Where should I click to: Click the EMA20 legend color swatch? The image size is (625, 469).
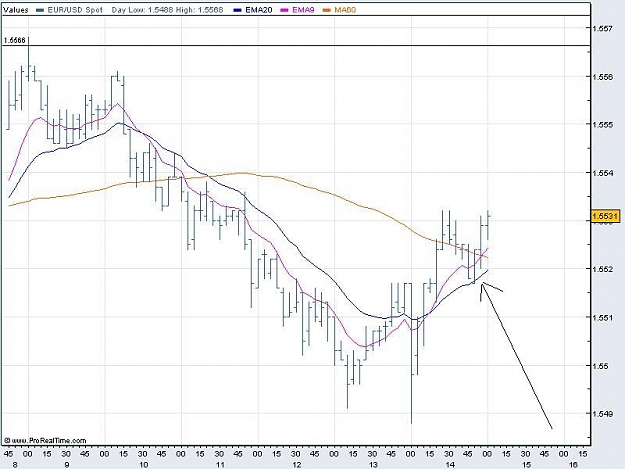[237, 10]
